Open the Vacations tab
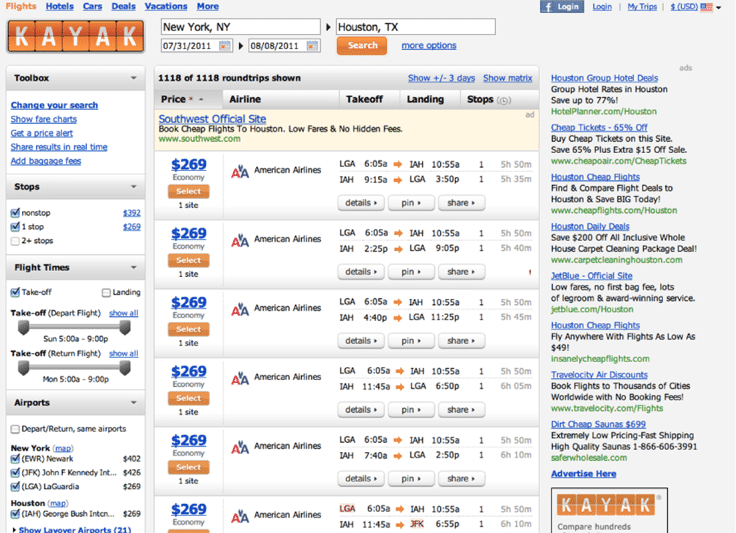Screen dimensions: 736x533 pyautogui.click(x=166, y=7)
